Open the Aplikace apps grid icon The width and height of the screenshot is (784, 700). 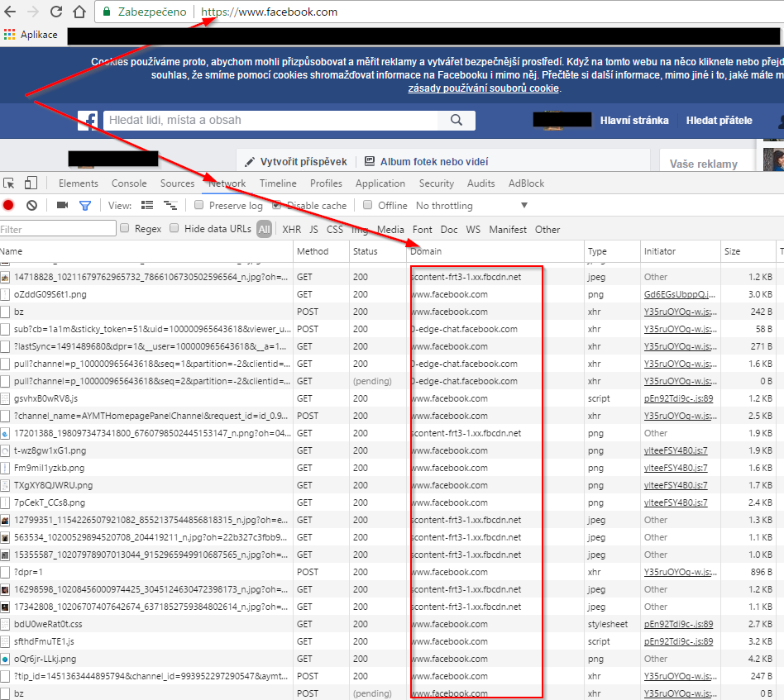click(9, 35)
